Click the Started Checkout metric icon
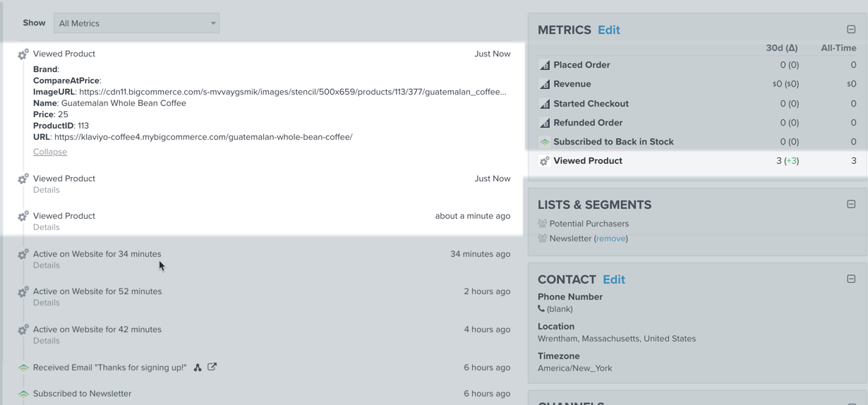Image resolution: width=868 pixels, height=405 pixels. (x=544, y=104)
